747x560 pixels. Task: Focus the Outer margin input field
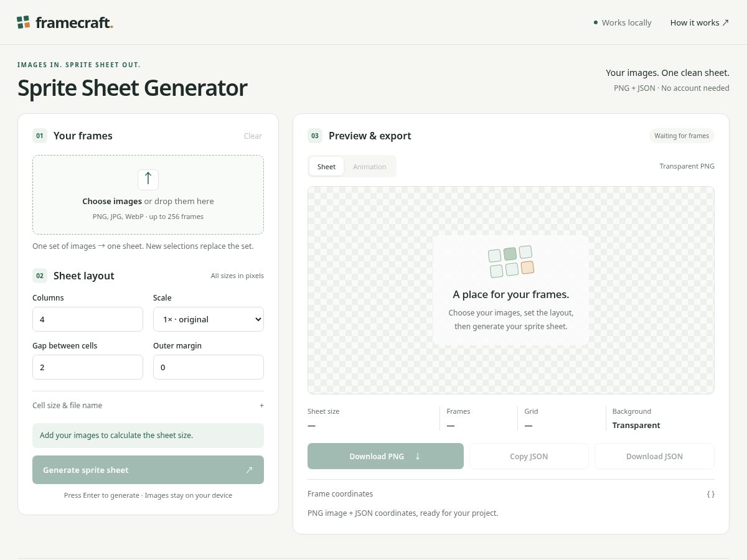coord(209,367)
